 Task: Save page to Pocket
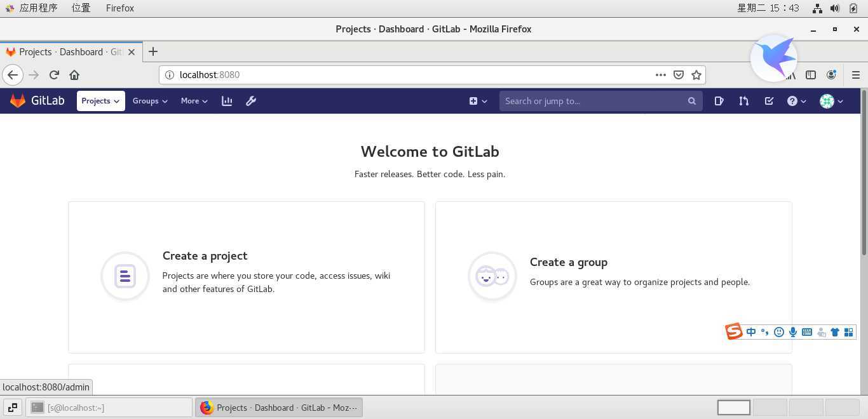point(679,75)
